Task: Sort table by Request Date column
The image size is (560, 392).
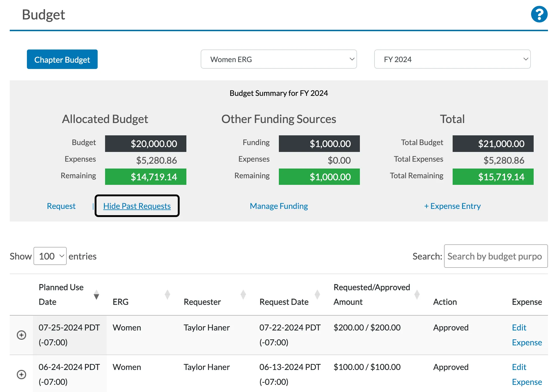Action: (x=317, y=294)
